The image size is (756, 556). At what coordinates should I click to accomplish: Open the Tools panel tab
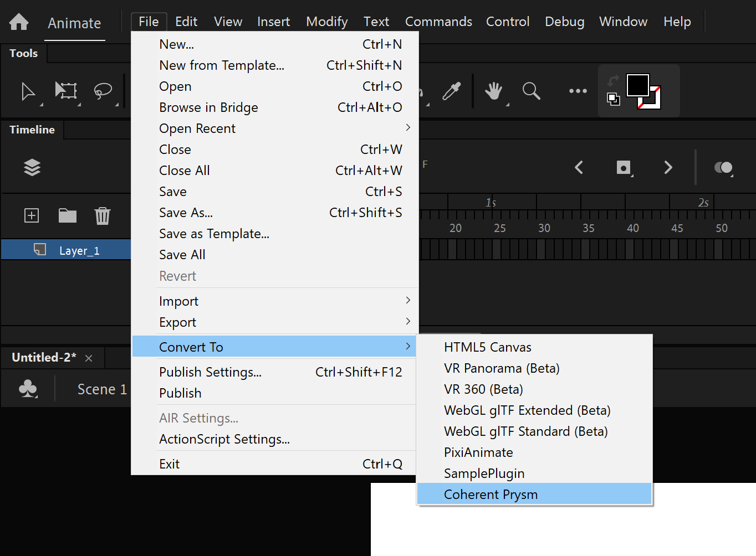click(x=24, y=53)
